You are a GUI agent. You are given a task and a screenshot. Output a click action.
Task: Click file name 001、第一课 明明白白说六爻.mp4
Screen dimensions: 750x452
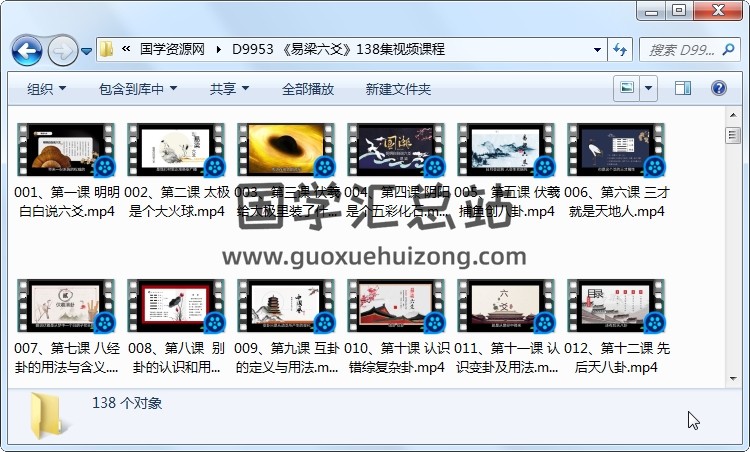(67, 201)
